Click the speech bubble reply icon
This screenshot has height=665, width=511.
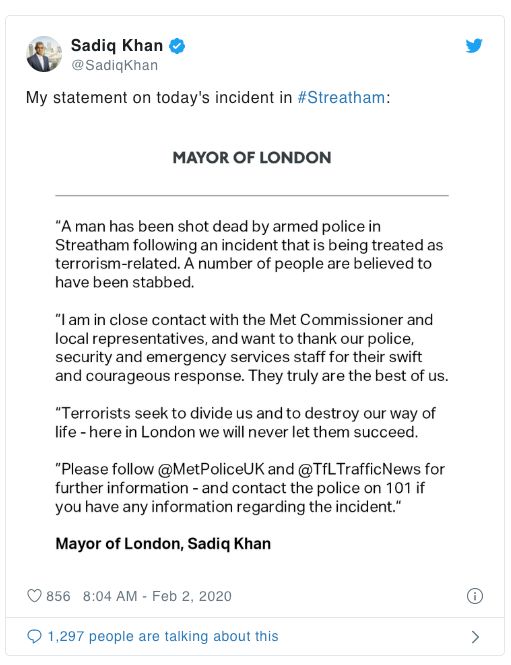(x=34, y=636)
